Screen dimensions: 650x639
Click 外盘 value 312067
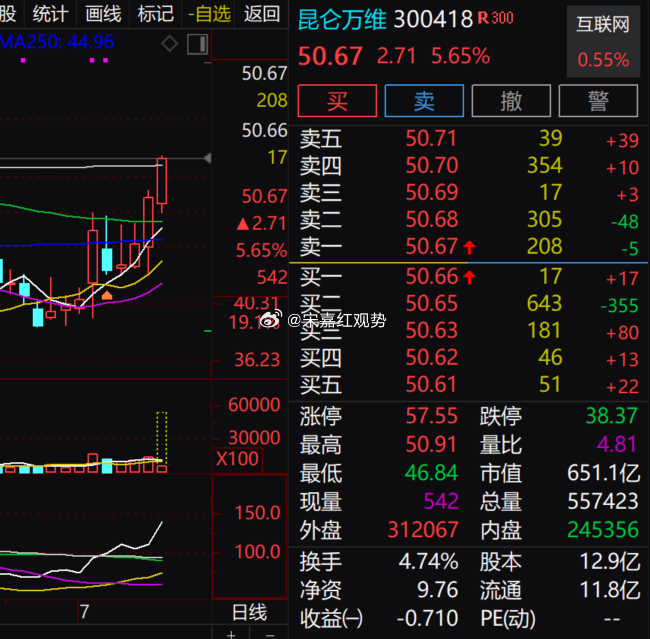(x=423, y=530)
